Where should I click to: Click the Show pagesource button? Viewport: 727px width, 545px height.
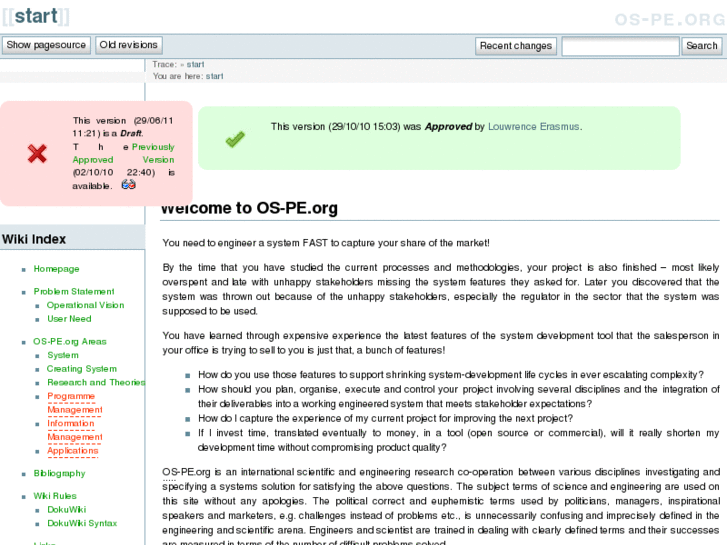(46, 45)
